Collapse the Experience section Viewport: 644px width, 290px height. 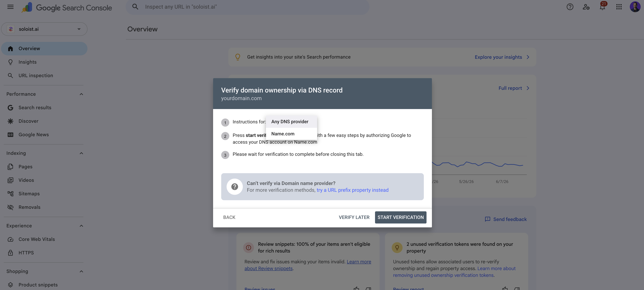(81, 226)
